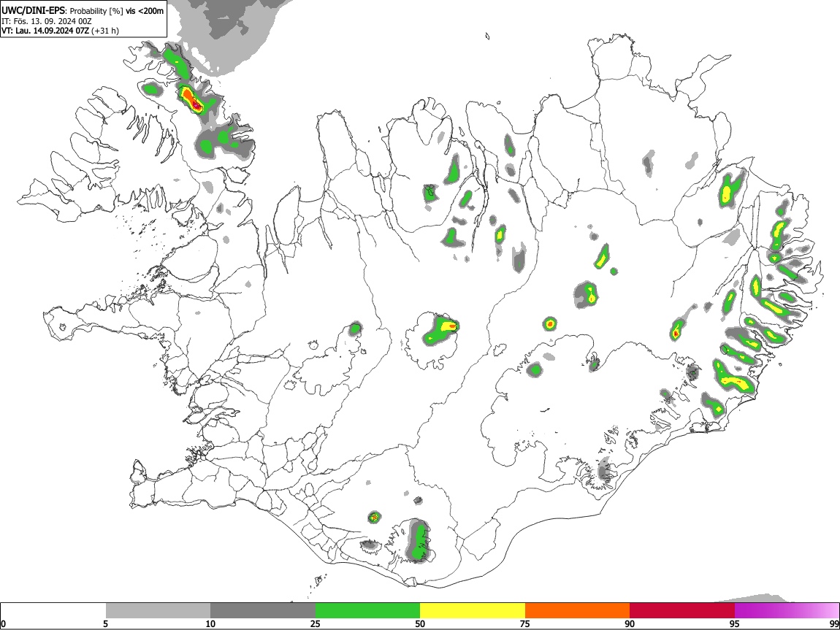Click the UWC/DINI-EPS title text
The height and width of the screenshot is (630, 840).
[34, 11]
